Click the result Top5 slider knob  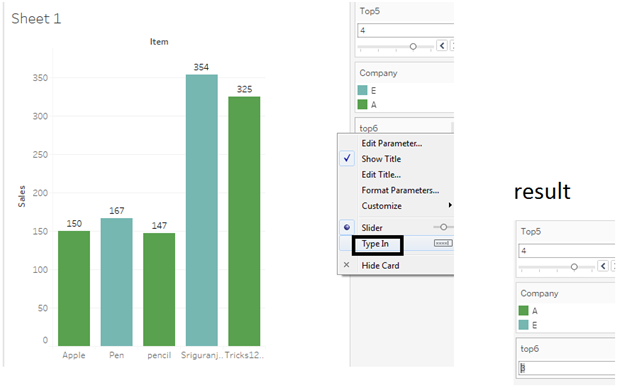point(574,266)
